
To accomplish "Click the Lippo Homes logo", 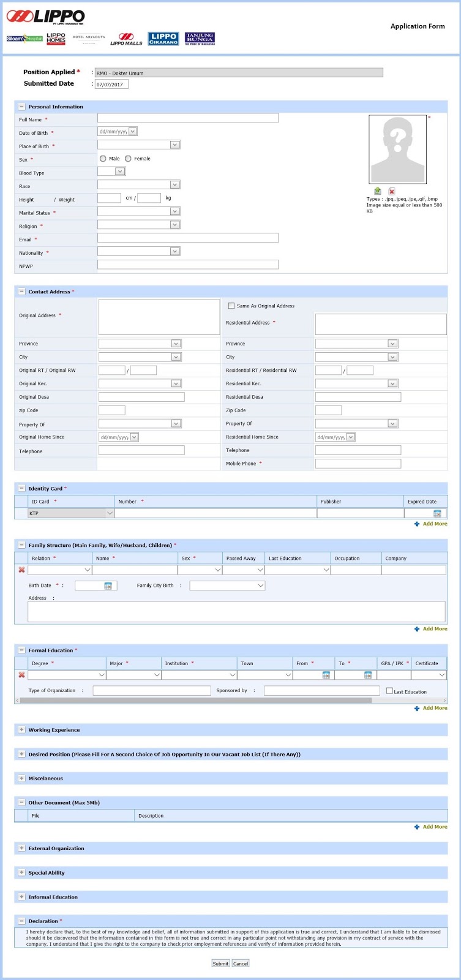I will (x=56, y=39).
